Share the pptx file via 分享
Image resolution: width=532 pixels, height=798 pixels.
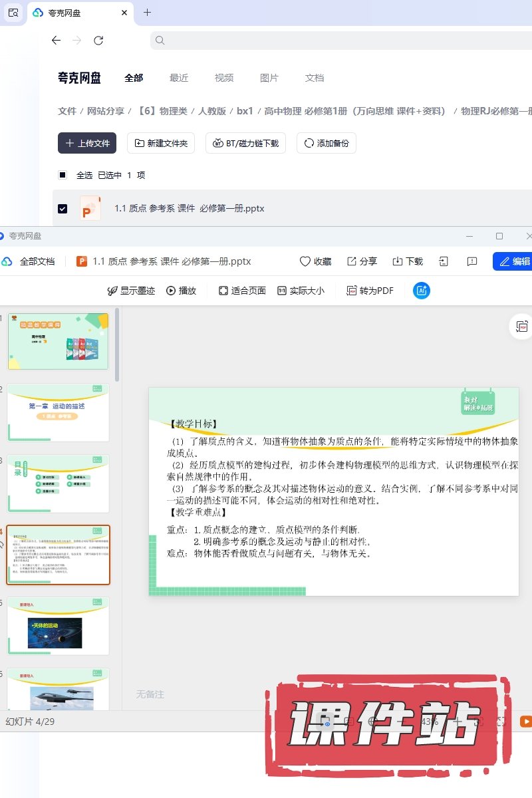(362, 261)
